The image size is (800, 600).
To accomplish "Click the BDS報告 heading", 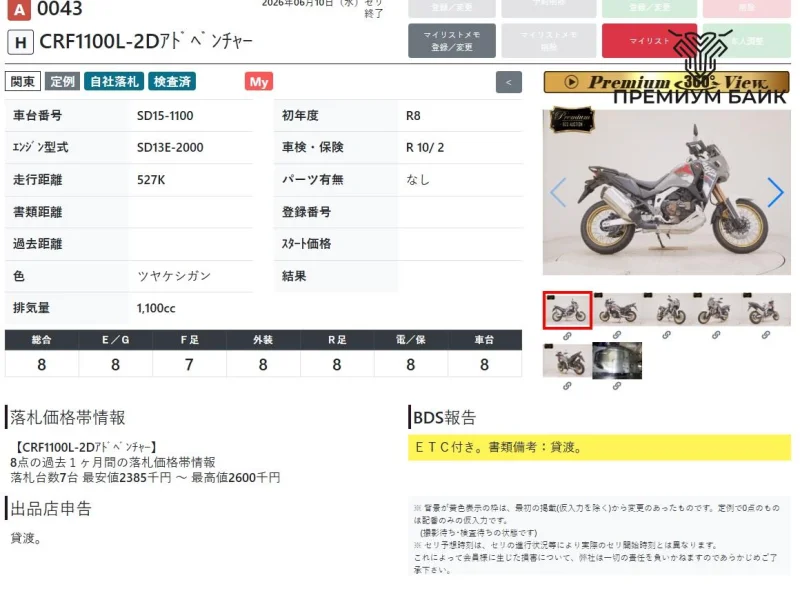I will tap(444, 417).
